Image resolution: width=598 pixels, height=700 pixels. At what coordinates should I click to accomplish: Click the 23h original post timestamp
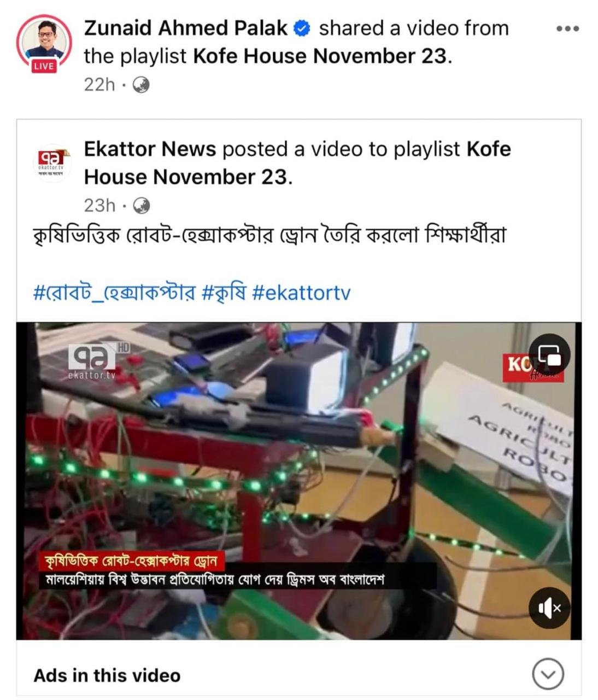(x=99, y=206)
